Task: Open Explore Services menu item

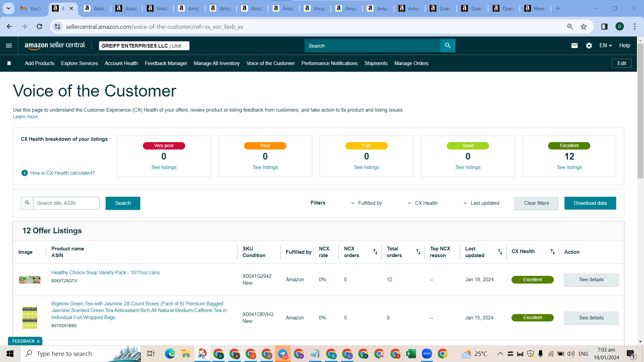Action: click(79, 63)
